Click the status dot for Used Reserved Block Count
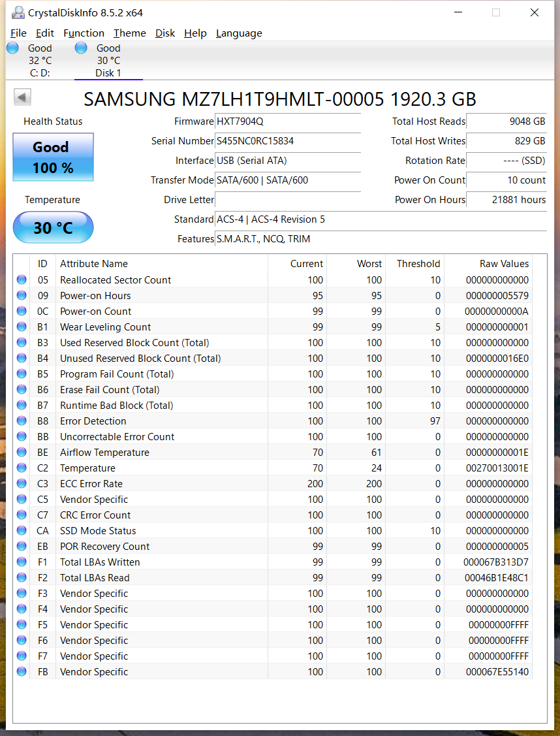Image resolution: width=560 pixels, height=736 pixels. 22,342
